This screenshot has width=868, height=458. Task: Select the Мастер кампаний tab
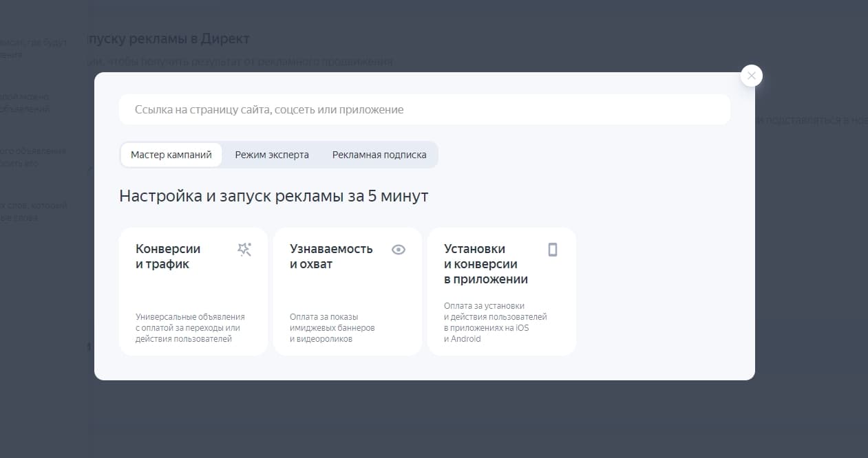click(x=171, y=154)
